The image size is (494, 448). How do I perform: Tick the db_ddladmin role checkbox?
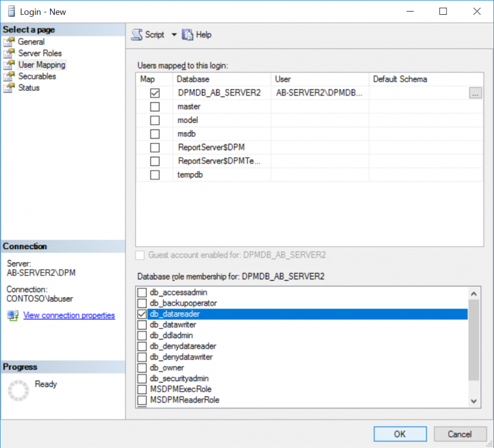pyautogui.click(x=142, y=335)
